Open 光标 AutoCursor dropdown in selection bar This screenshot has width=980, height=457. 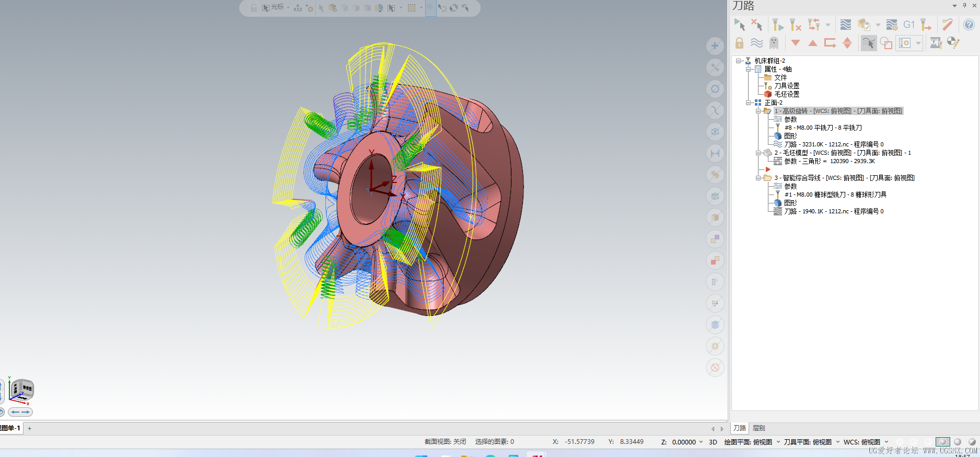click(x=288, y=7)
